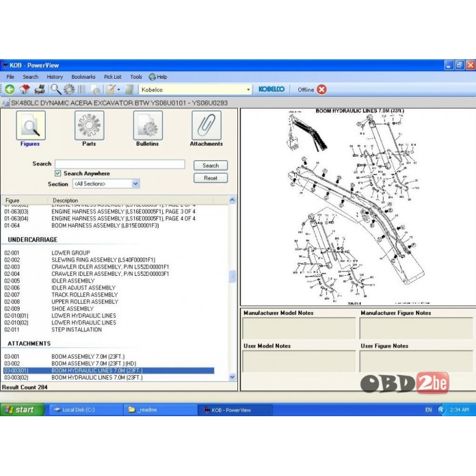Open the Search menu

[x=31, y=77]
